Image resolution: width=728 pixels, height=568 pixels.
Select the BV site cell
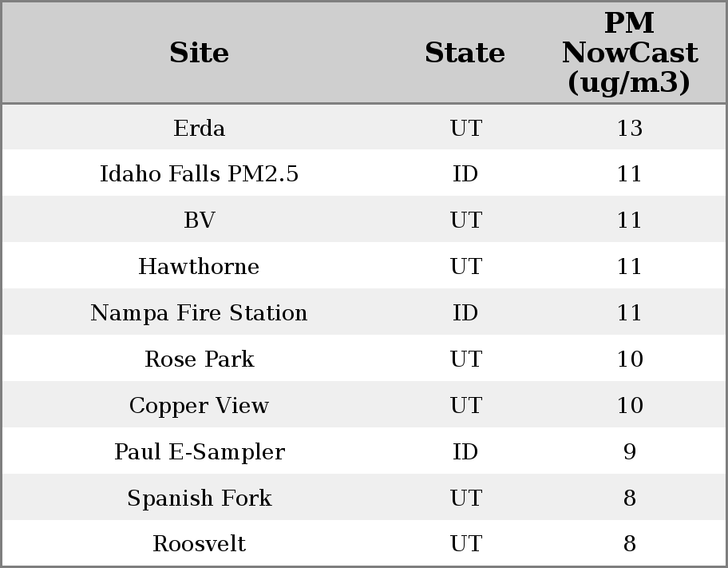click(x=199, y=220)
